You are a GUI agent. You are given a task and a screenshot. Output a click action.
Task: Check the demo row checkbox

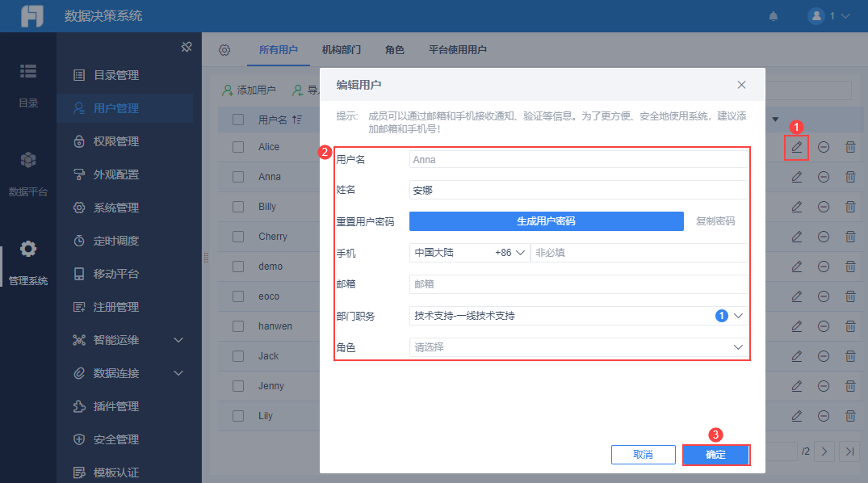tap(238, 267)
